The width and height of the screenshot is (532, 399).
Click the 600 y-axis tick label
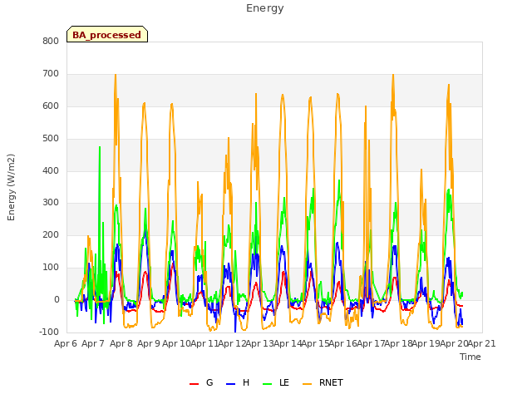[x=51, y=106]
